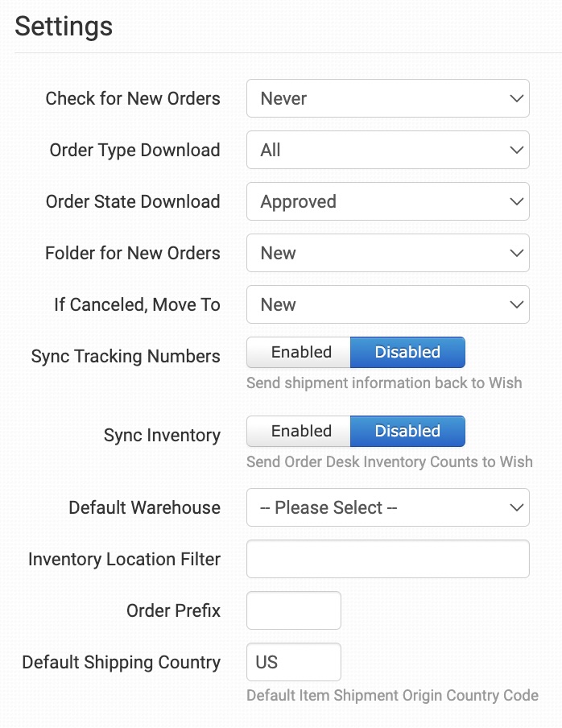Viewport: 562px width, 728px height.
Task: Click the chevron on Check for New Orders
Action: click(517, 98)
